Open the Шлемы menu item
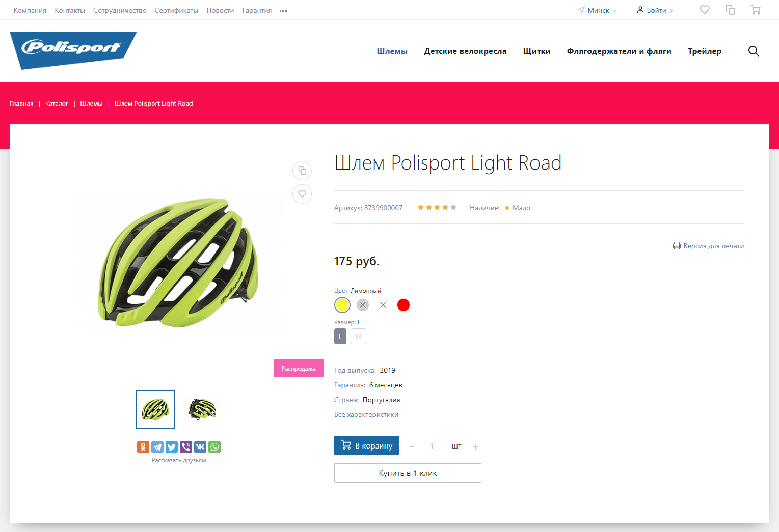779x532 pixels. [x=392, y=51]
